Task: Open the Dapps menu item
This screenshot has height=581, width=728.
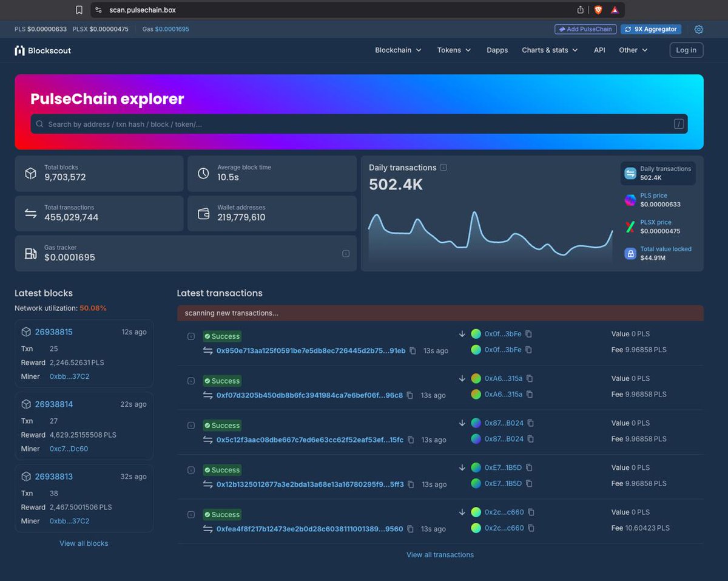Action: coord(497,50)
